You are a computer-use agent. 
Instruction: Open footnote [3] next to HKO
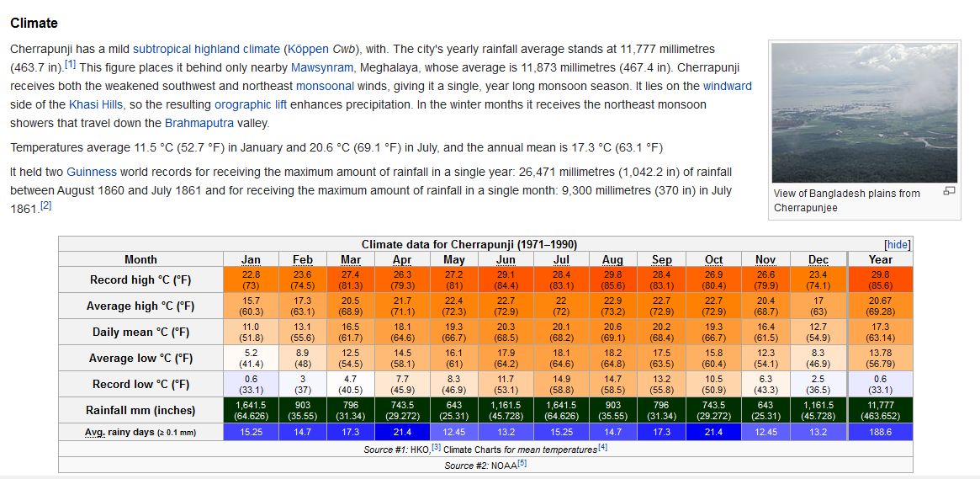coord(437,446)
